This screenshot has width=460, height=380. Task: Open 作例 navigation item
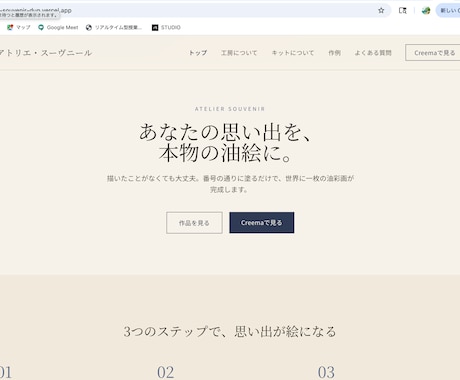click(334, 53)
